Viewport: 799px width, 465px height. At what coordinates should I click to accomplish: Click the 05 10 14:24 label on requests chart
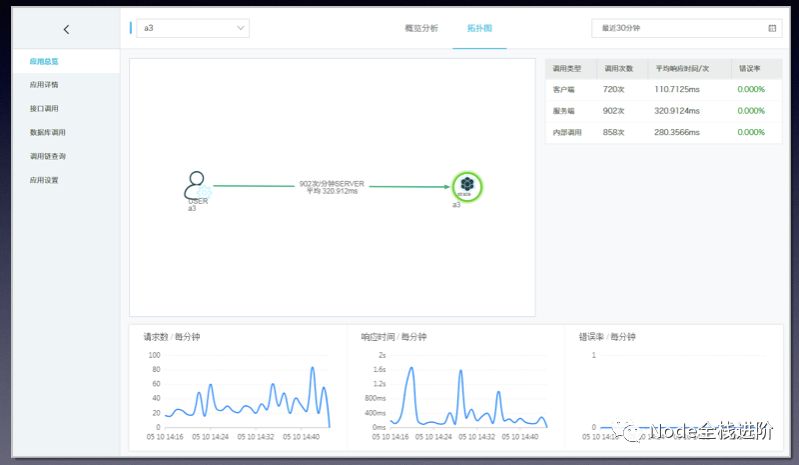210,437
